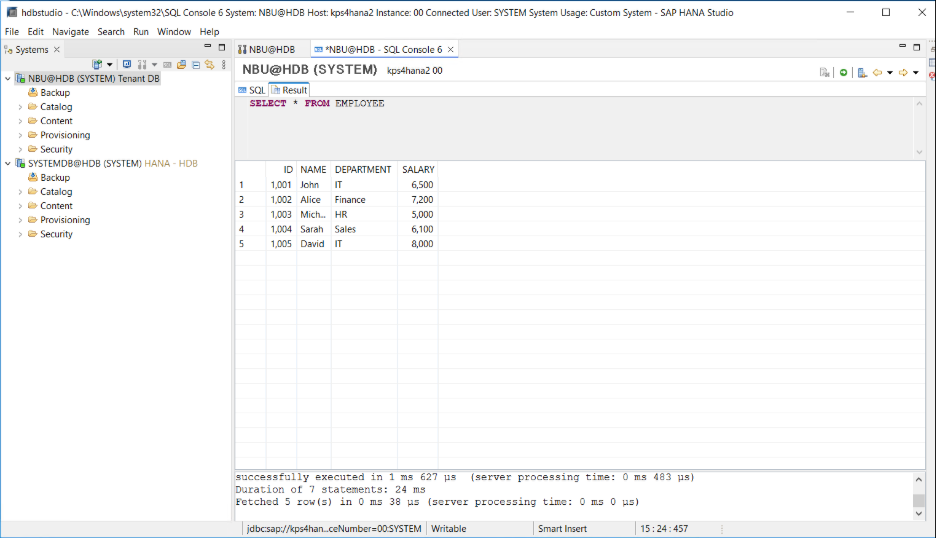
Task: Toggle Link with Editor arrows icon
Action: [210, 64]
